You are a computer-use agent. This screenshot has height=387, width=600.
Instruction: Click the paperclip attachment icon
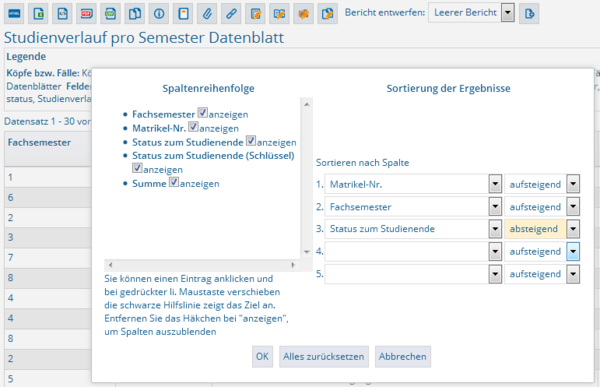207,14
